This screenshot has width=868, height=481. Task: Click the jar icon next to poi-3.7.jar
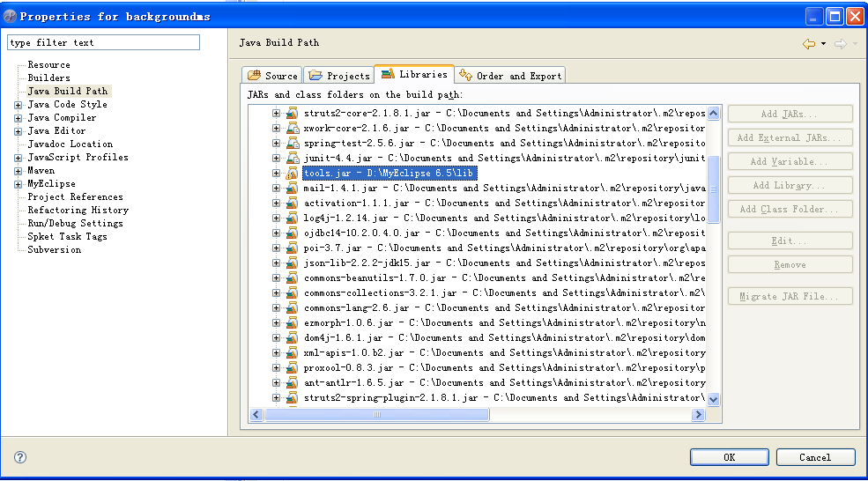point(292,248)
